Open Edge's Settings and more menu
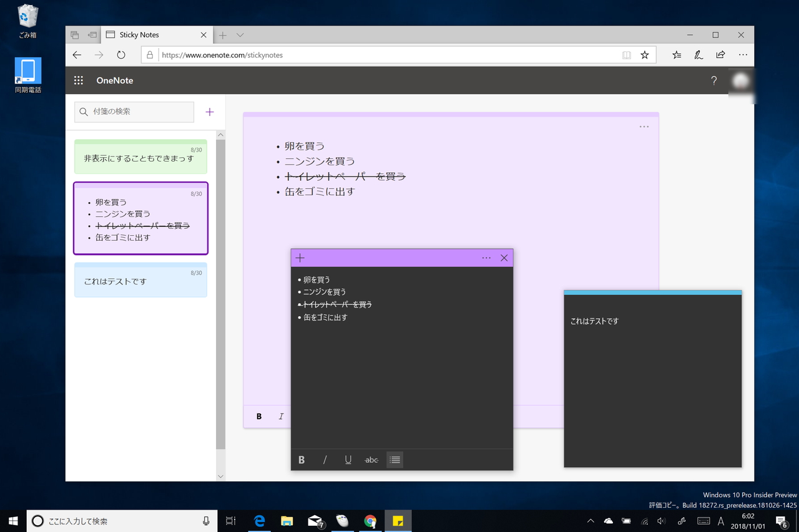 point(743,55)
